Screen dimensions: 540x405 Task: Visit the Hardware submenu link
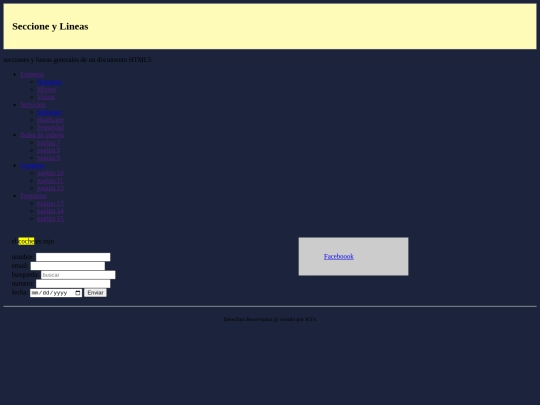(50, 120)
